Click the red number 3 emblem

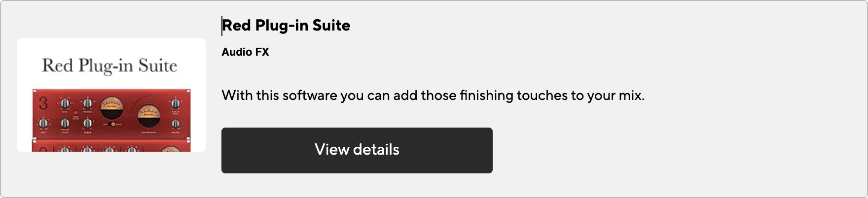pos(43,104)
